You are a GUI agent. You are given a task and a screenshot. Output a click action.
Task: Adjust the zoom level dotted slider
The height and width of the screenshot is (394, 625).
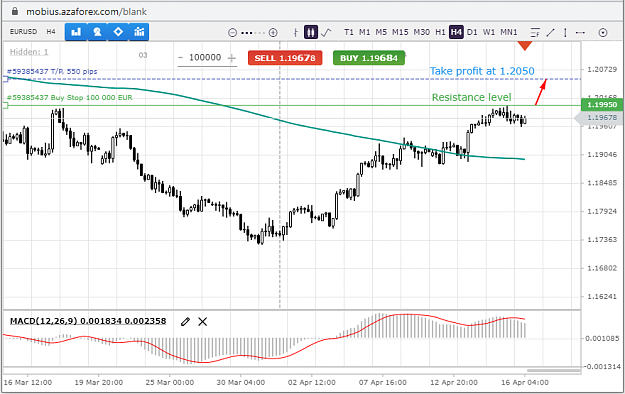point(253,33)
